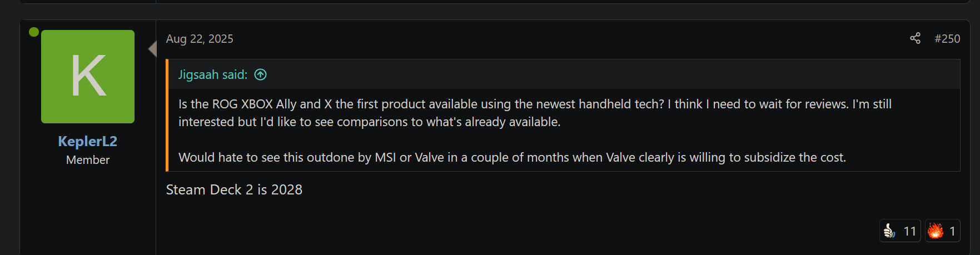This screenshot has height=255, width=980.
Task: Click the green online status dot
Action: coord(34,32)
